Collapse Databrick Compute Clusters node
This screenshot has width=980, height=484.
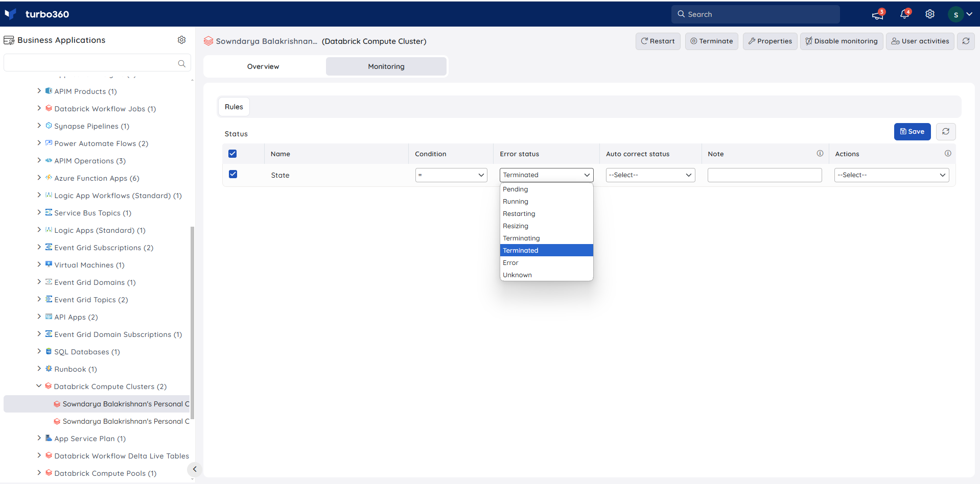[39, 386]
